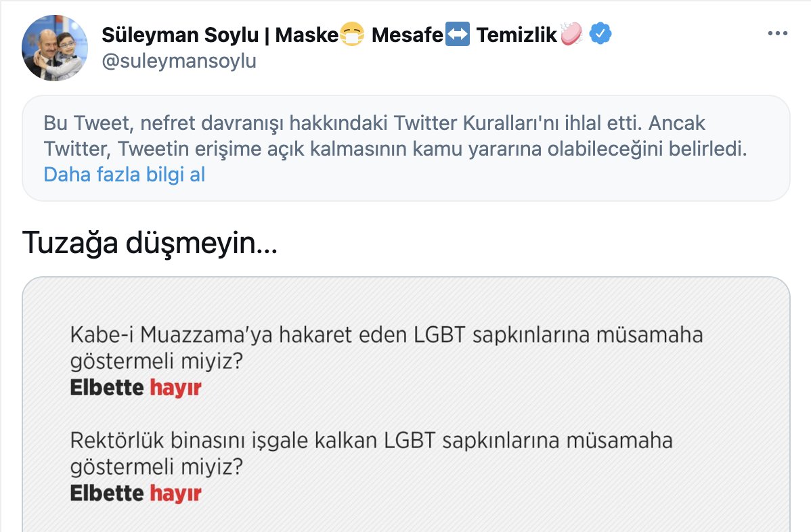Click the left-right arrow emoji after Mesafe

(x=458, y=35)
